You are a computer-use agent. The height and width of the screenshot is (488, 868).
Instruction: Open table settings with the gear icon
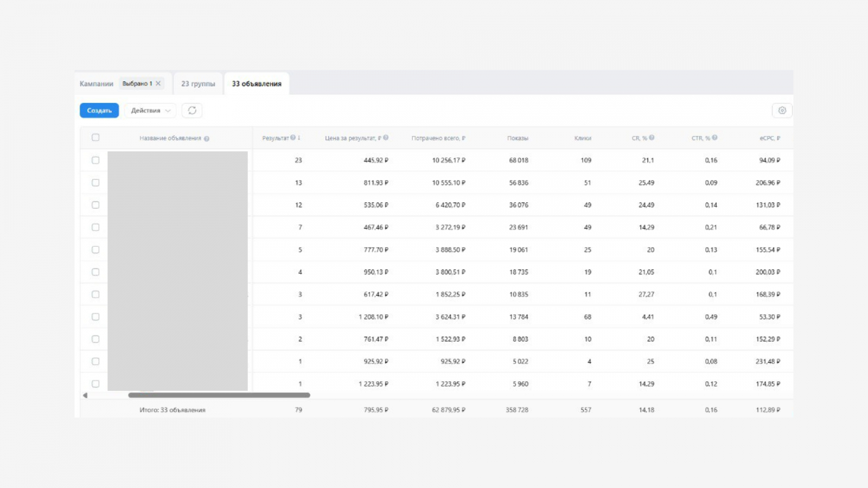782,111
